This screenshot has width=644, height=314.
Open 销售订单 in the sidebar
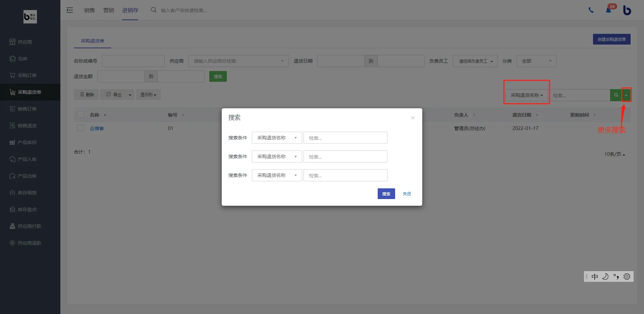click(30, 109)
